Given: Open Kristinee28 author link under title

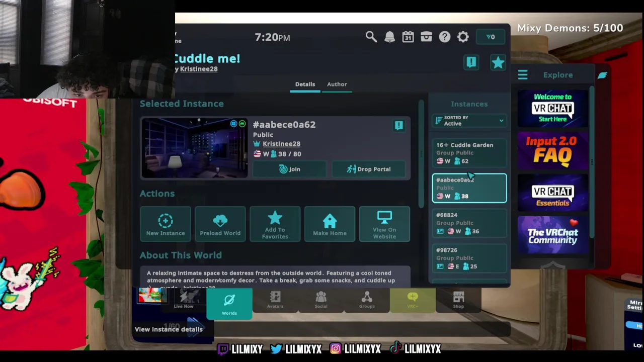Looking at the screenshot, I should [199, 69].
